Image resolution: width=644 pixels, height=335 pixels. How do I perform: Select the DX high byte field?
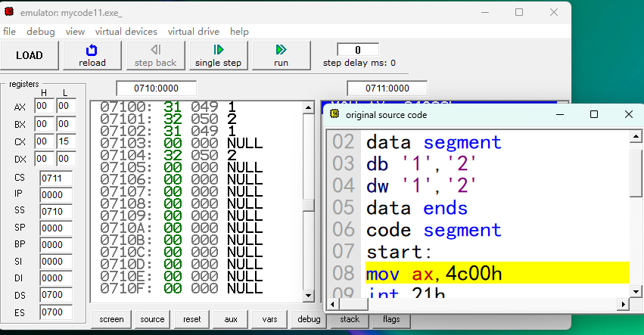[44, 159]
